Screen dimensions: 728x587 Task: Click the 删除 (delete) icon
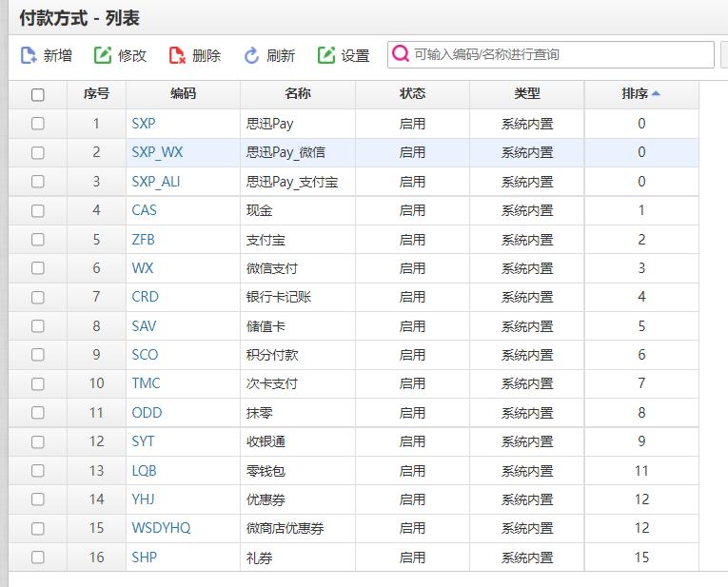point(177,55)
